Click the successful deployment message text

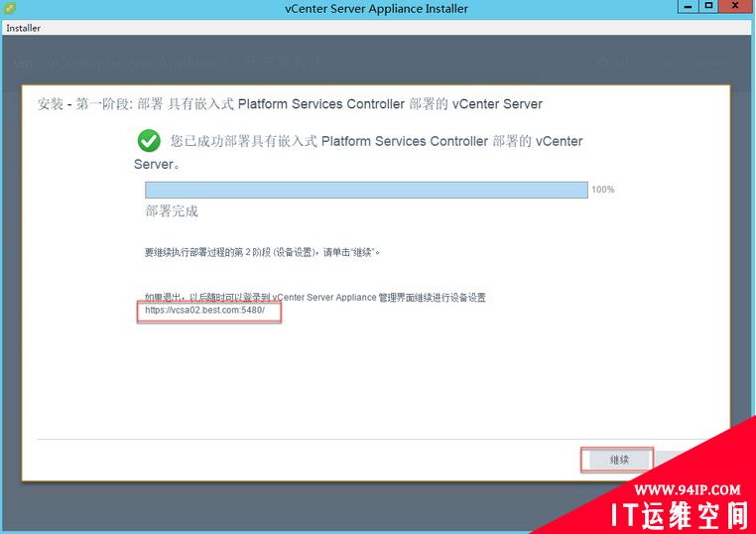[358, 153]
